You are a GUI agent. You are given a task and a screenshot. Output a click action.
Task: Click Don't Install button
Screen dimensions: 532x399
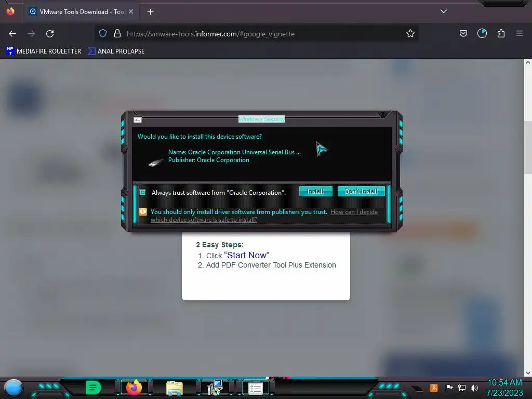361,191
